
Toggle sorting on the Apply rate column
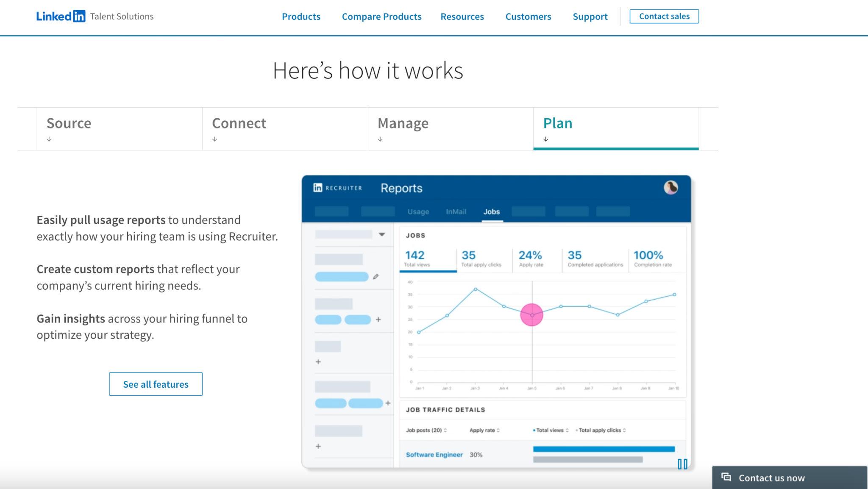498,430
